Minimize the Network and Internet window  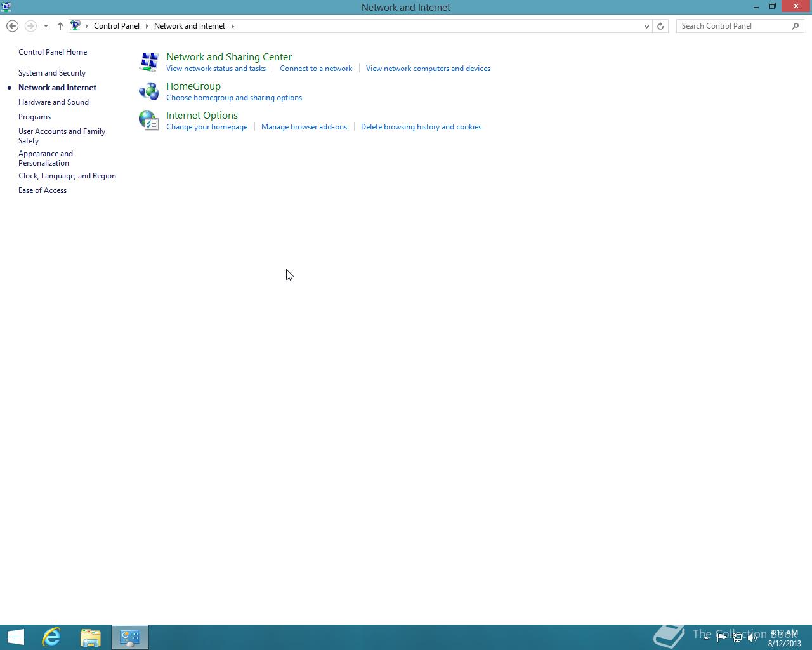click(x=756, y=7)
